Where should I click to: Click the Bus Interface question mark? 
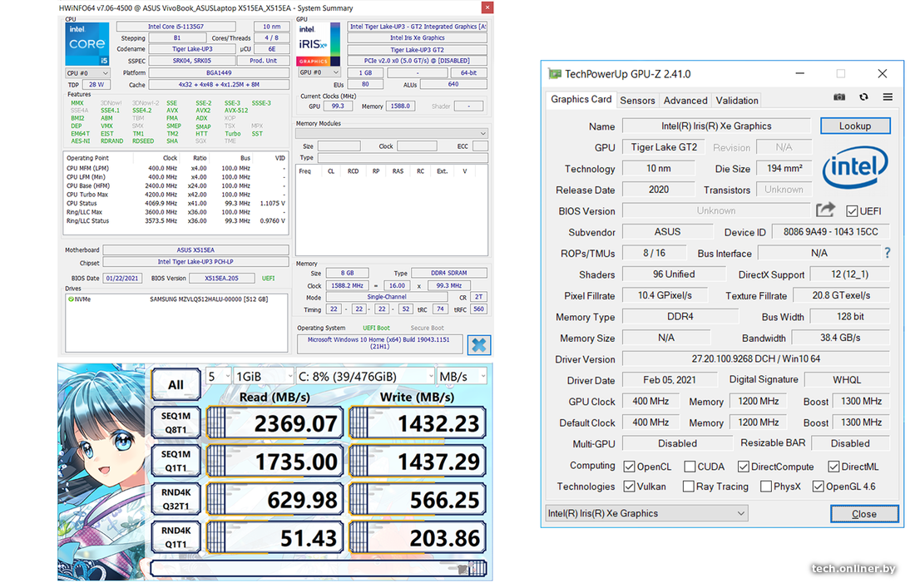888,253
